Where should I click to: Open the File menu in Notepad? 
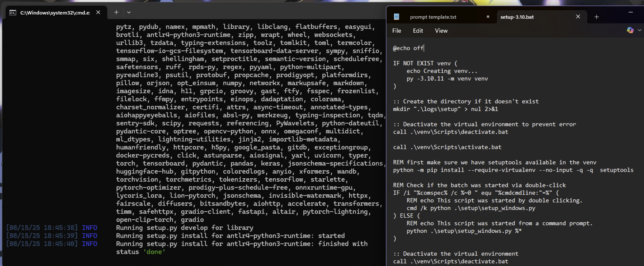click(397, 31)
